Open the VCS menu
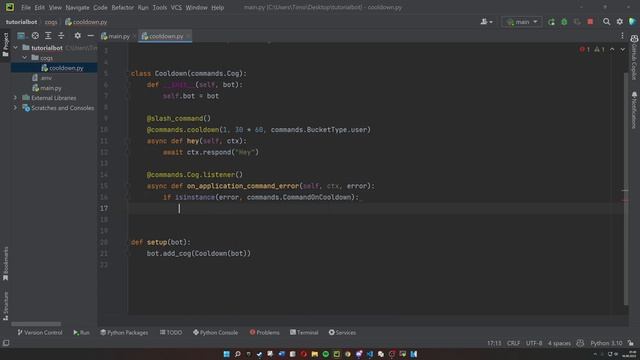This screenshot has height=360, width=640. click(x=176, y=7)
